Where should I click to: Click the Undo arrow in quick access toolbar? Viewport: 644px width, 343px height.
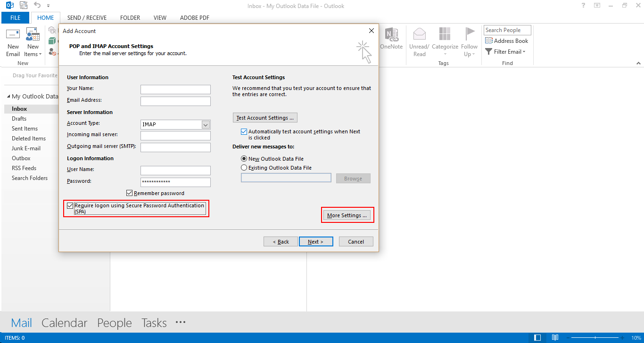point(37,6)
